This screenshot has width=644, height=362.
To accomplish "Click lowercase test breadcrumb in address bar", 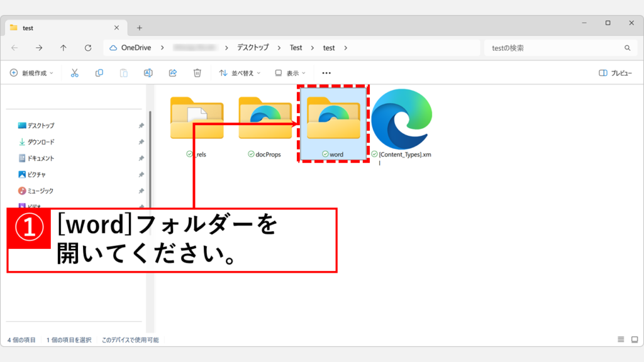I will 328,48.
